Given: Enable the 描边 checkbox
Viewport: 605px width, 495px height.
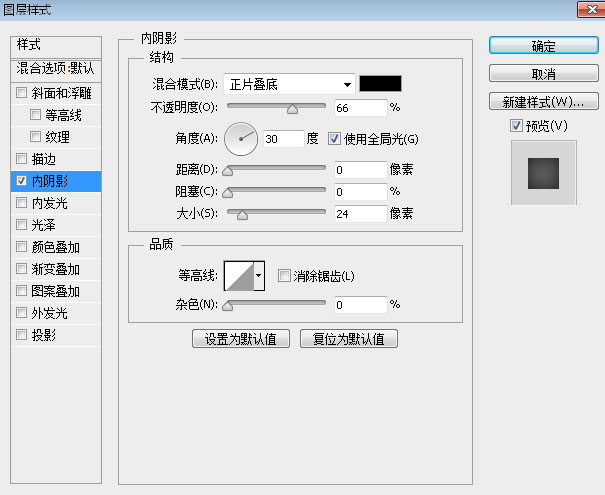Looking at the screenshot, I should (x=21, y=159).
